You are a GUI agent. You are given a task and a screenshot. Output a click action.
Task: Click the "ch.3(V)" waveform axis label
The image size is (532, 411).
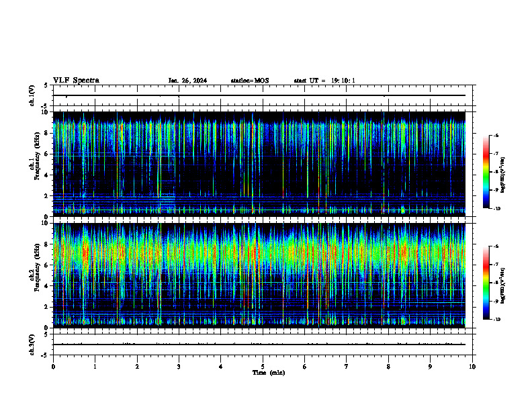(32, 345)
